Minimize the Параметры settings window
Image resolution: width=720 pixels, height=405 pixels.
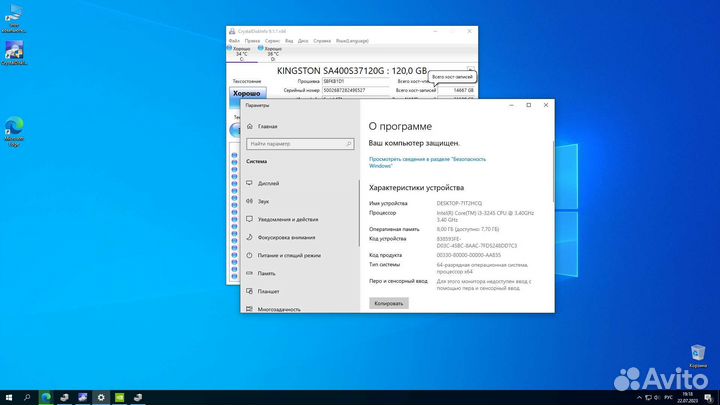511,105
